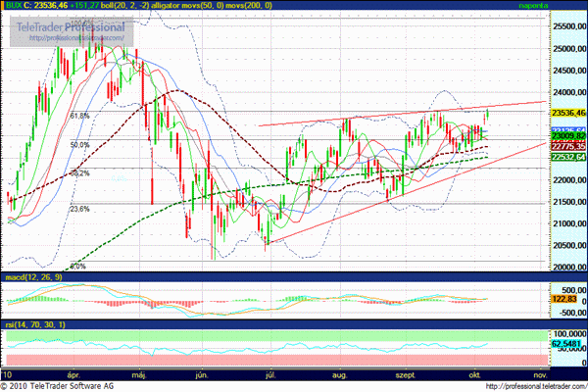588x392 pixels.
Task: Select the 23536,46 current price tag
Action: coord(564,113)
